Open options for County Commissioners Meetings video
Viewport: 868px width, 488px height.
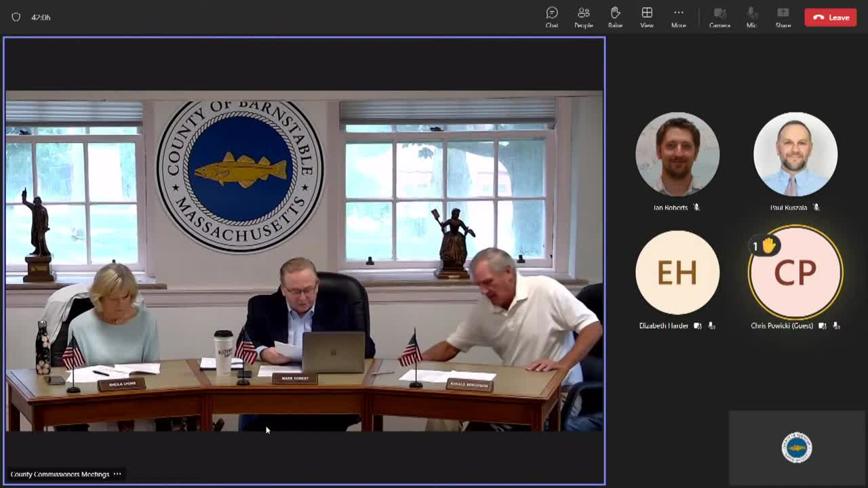(117, 474)
